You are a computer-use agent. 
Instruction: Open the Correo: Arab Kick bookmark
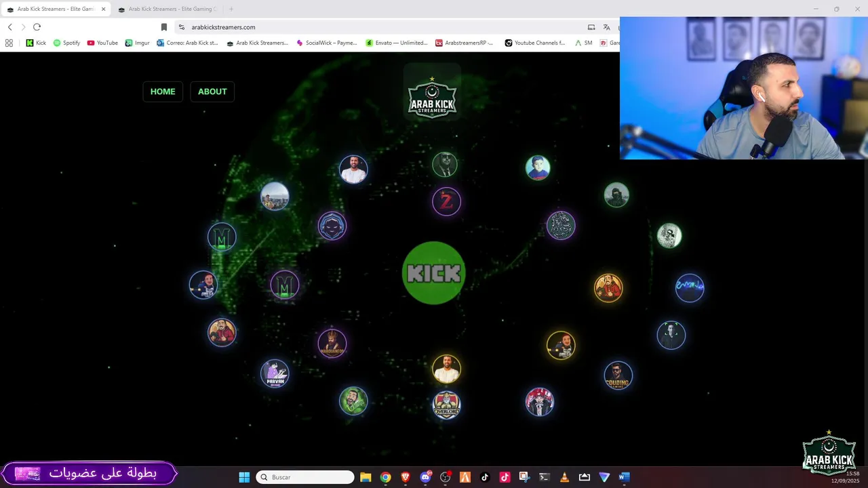coord(187,43)
